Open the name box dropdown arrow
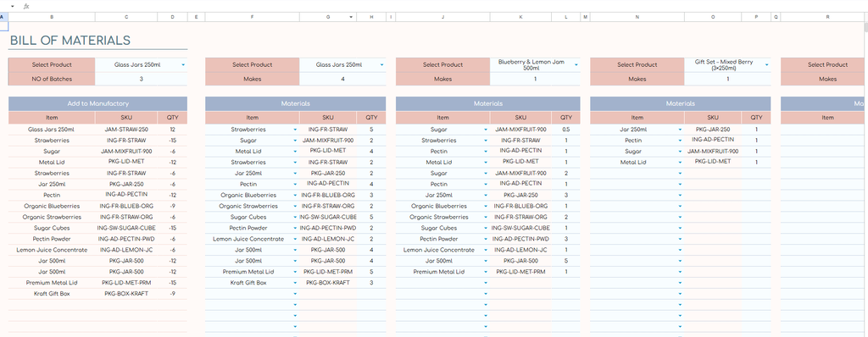Screen dimensions: 868x337 click(12, 6)
